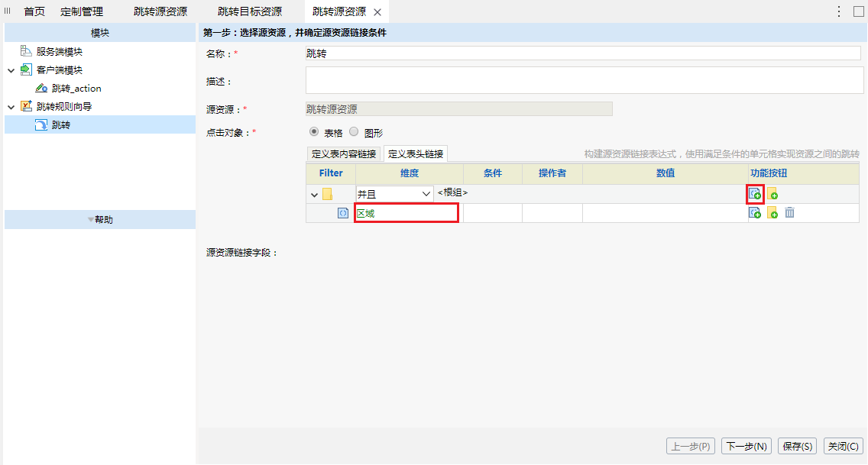Collapse the 跳转规则向导 tree node

tap(11, 107)
